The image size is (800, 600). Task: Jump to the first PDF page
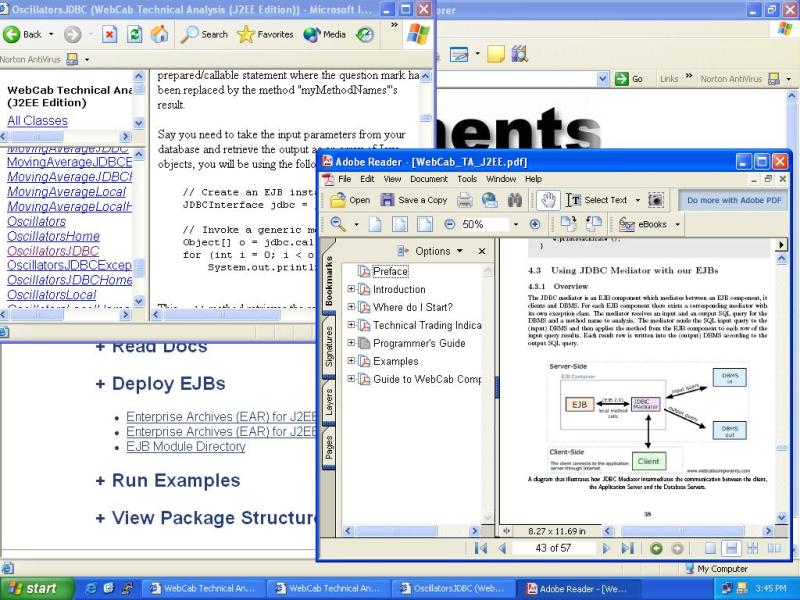(x=480, y=548)
